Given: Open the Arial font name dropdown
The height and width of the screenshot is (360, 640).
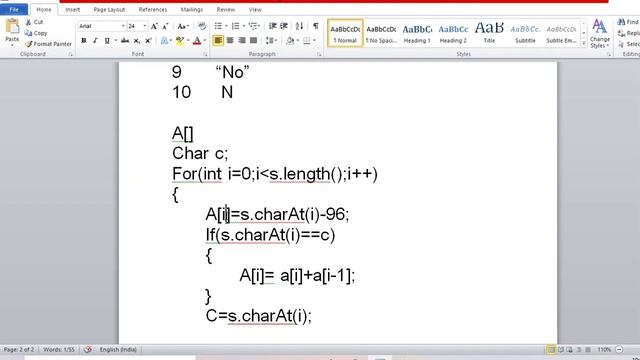Looking at the screenshot, I should [x=123, y=26].
